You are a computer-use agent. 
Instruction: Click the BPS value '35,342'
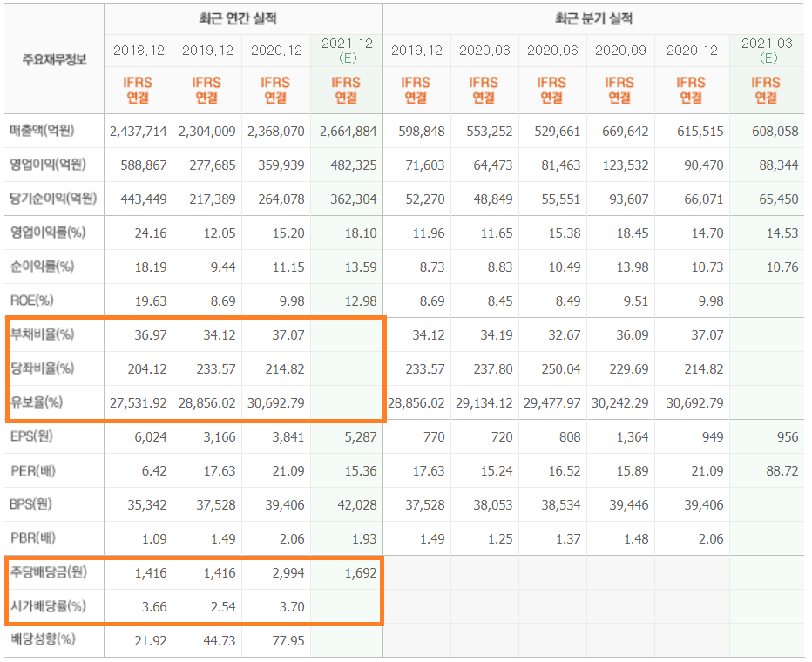pos(147,505)
